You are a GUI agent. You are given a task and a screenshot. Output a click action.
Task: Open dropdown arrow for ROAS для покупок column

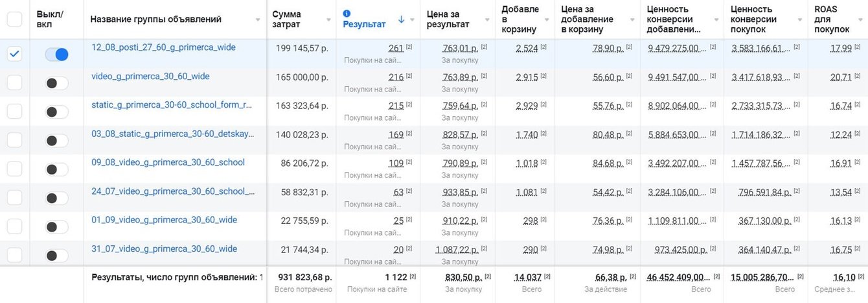[x=862, y=20]
